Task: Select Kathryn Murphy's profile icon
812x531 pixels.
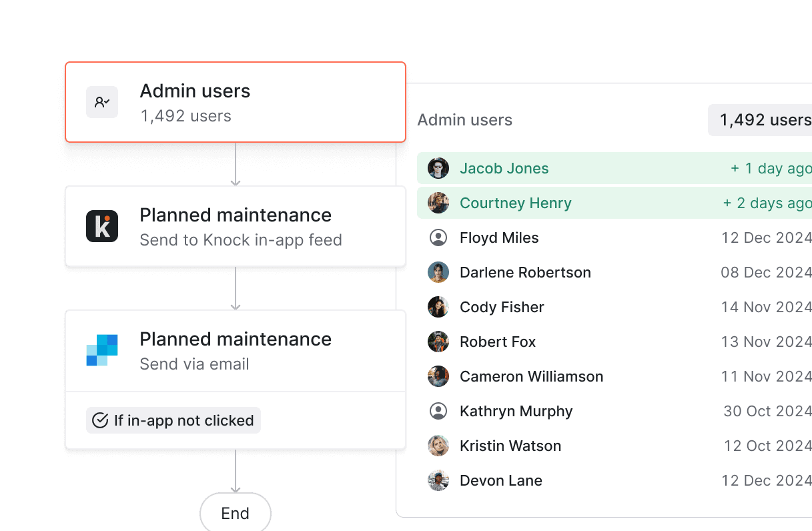Action: point(438,411)
